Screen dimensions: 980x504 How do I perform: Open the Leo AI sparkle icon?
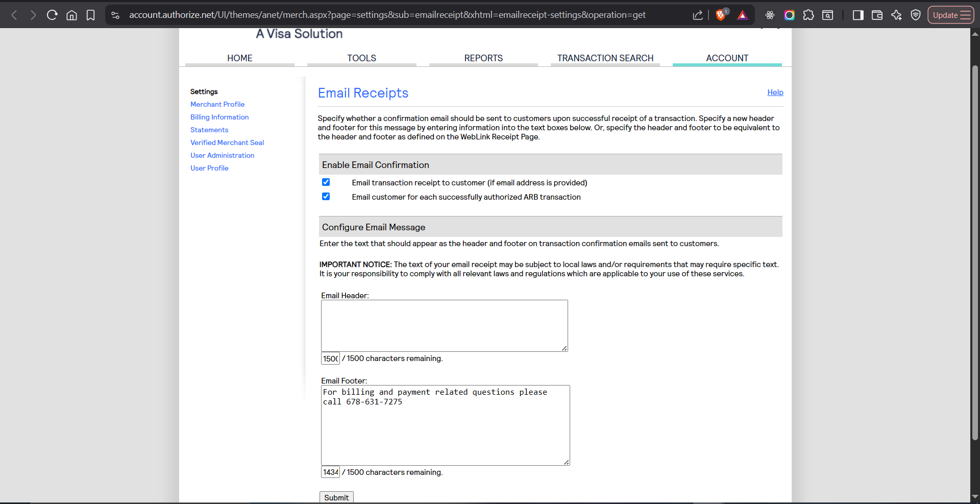click(x=896, y=15)
